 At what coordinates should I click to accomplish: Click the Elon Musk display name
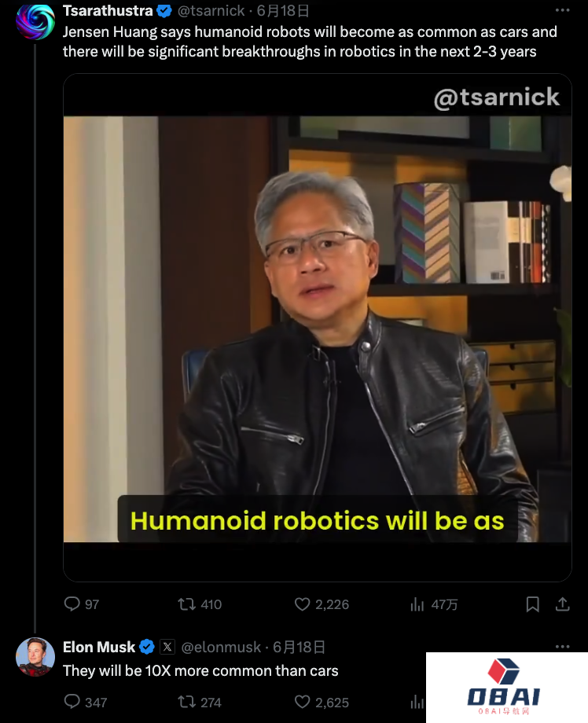tap(99, 647)
